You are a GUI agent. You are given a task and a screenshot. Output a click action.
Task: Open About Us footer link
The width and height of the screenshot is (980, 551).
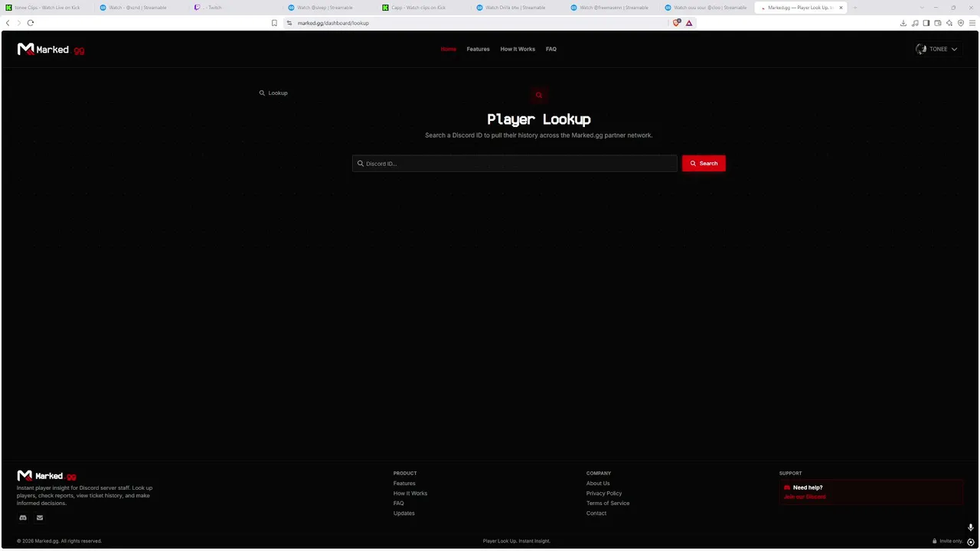[598, 483]
